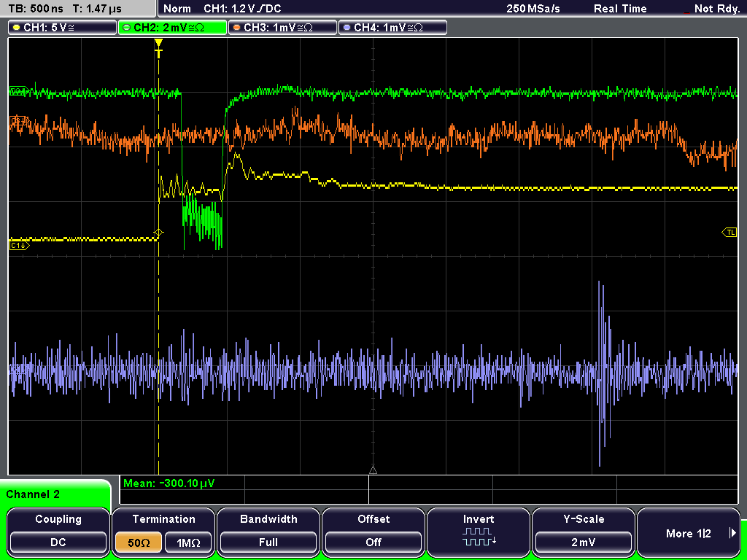Screen dimensions: 747x560
Task: Click the yellow trigger position T marker
Action: [158, 49]
